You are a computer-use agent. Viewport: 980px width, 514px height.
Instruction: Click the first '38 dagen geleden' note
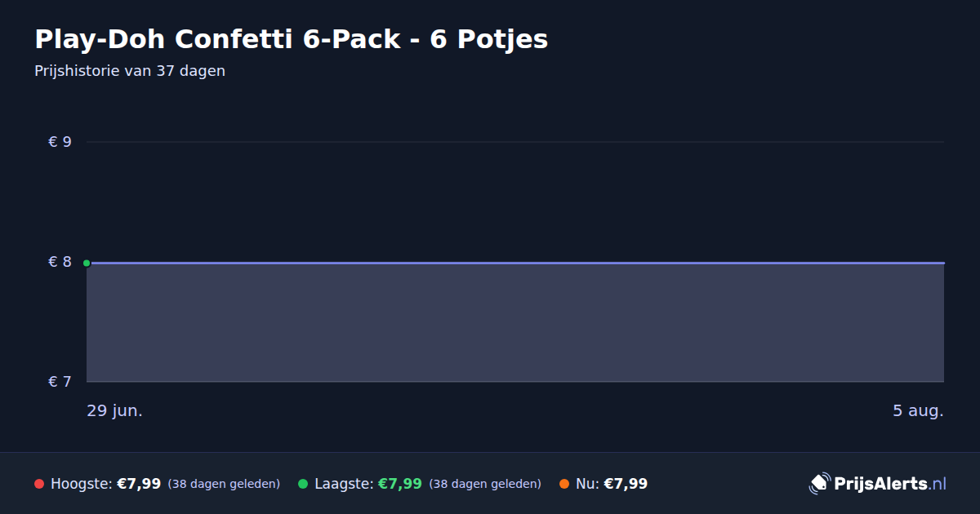(224, 484)
